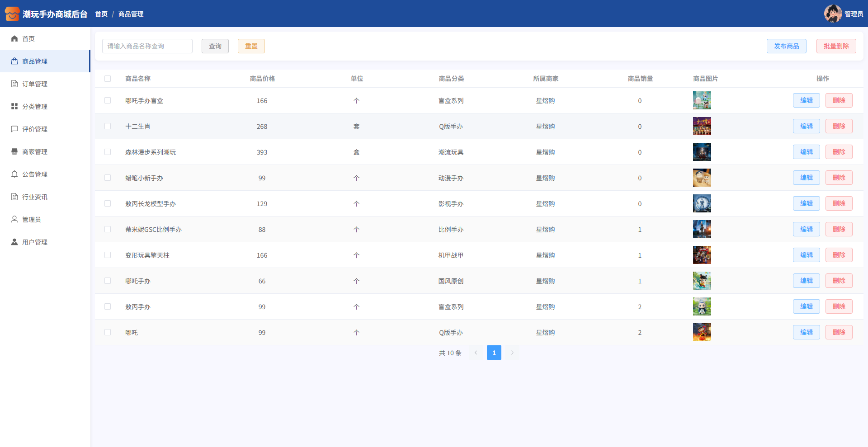
Task: Click the category management grid icon
Action: (x=14, y=107)
